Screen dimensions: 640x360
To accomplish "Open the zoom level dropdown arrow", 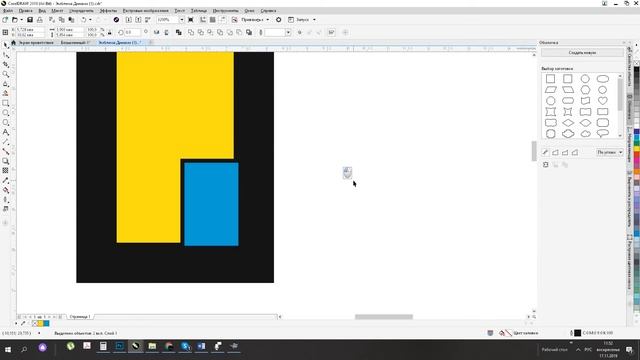I will pos(182,20).
